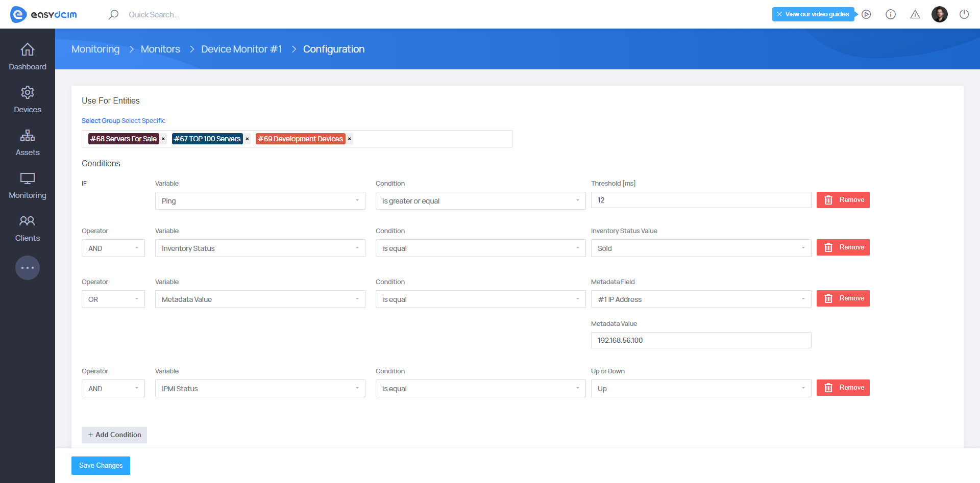Click the power logout icon
Viewport: 980px width, 483px height.
point(964,14)
